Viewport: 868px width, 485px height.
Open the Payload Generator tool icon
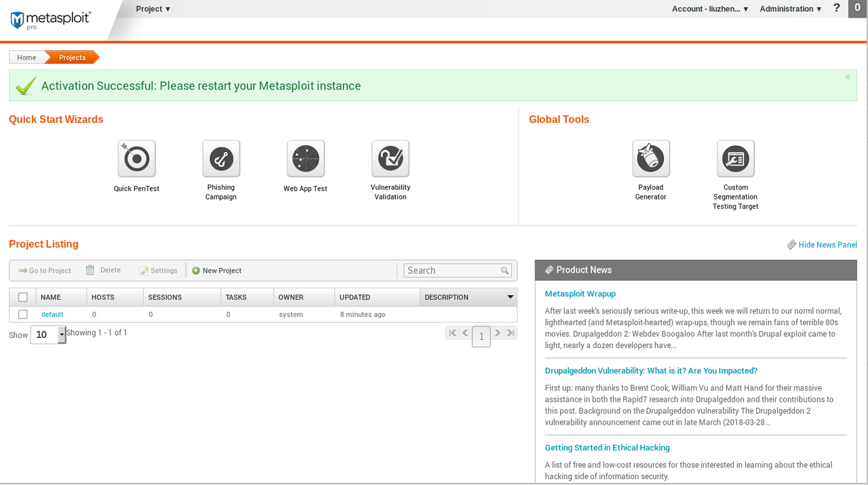(651, 159)
